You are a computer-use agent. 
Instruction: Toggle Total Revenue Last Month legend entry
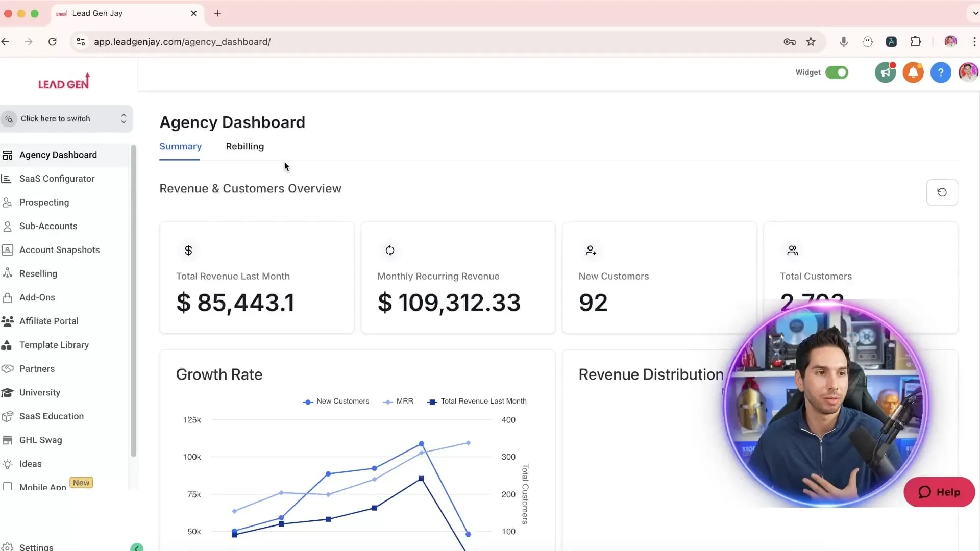coord(477,402)
